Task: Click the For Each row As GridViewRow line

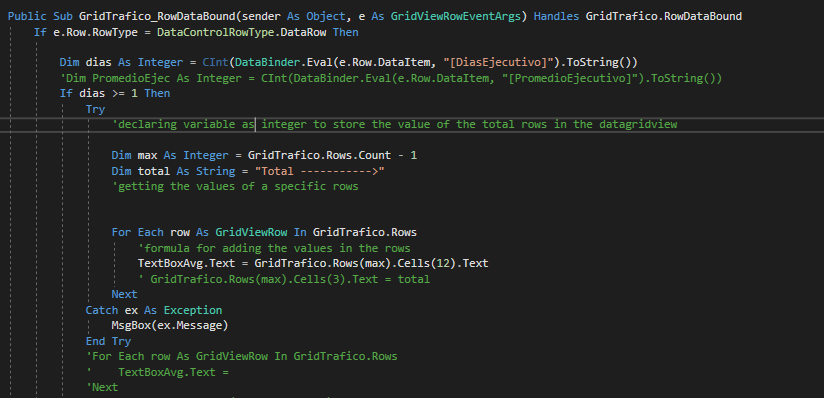Action: click(264, 232)
